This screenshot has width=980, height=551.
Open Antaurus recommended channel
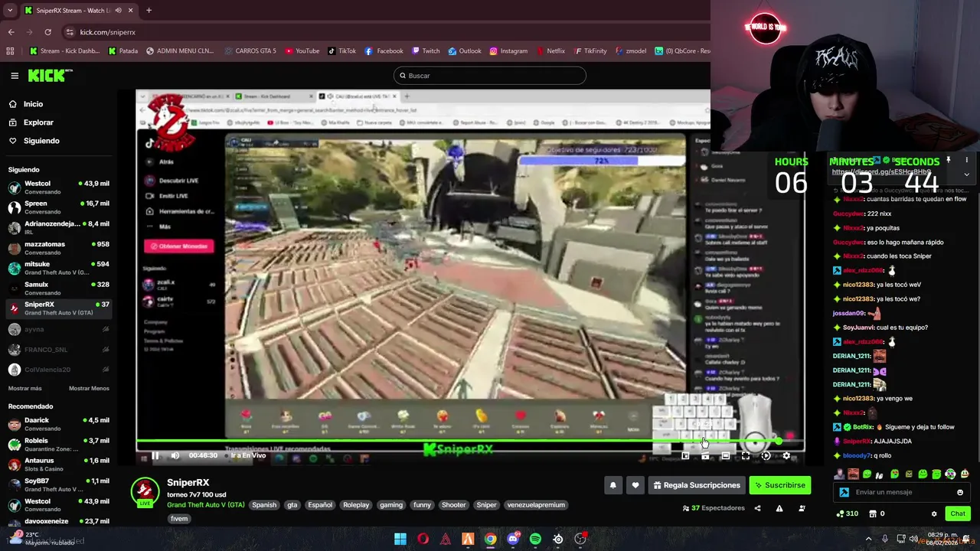[58, 465]
